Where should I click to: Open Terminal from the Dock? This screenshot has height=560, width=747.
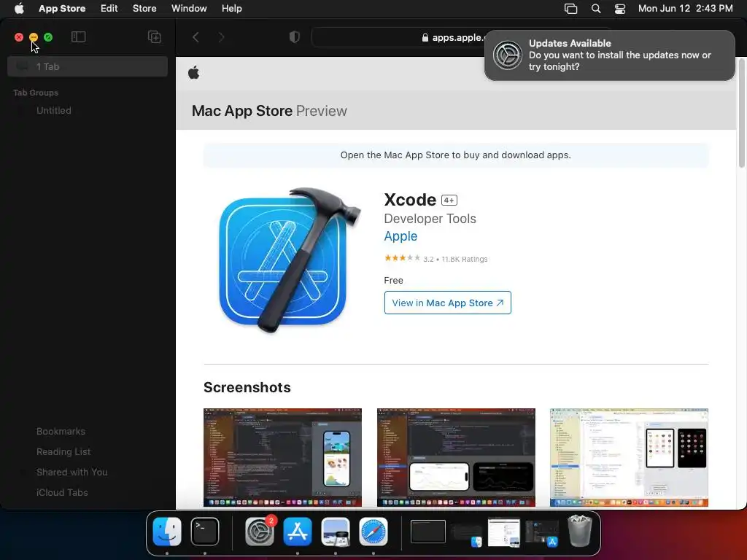pyautogui.click(x=205, y=532)
